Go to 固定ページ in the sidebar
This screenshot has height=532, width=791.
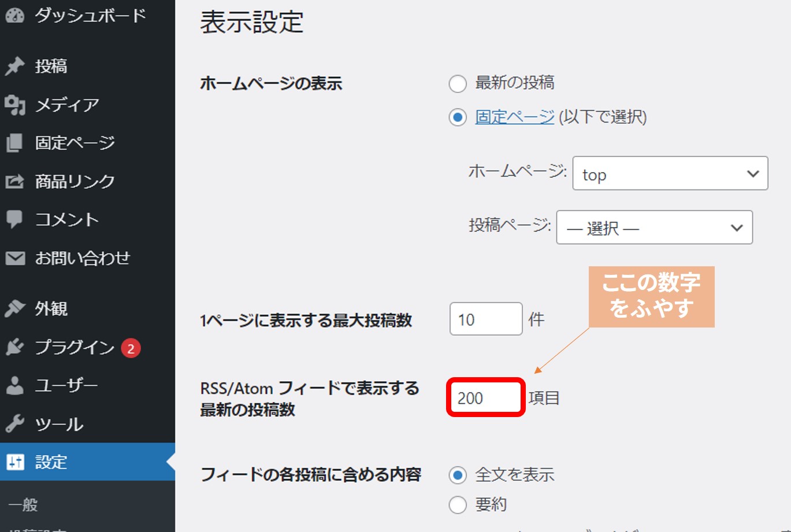click(75, 143)
